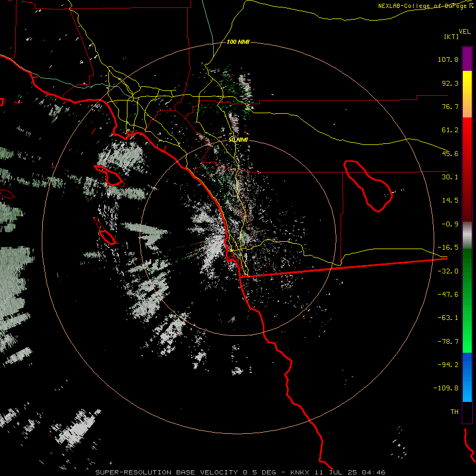Select the -16.5 scale value
This screenshot has width=476, height=476.
coord(448,248)
